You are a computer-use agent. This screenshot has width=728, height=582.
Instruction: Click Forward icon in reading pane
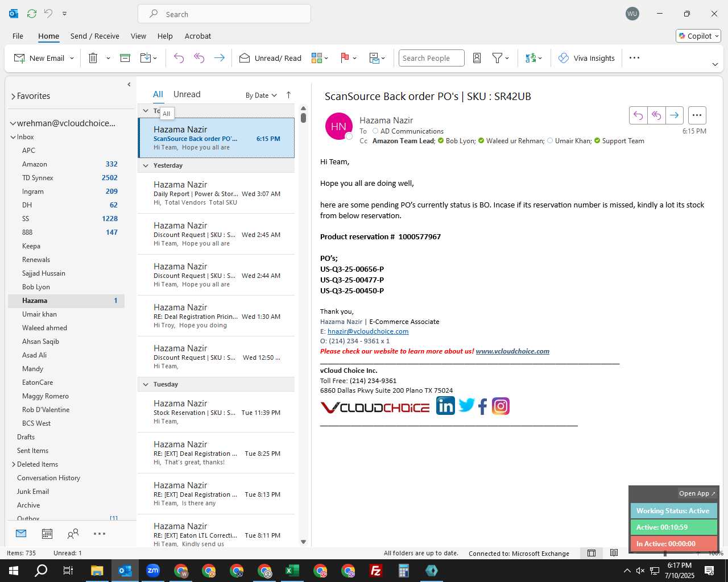[x=674, y=115]
